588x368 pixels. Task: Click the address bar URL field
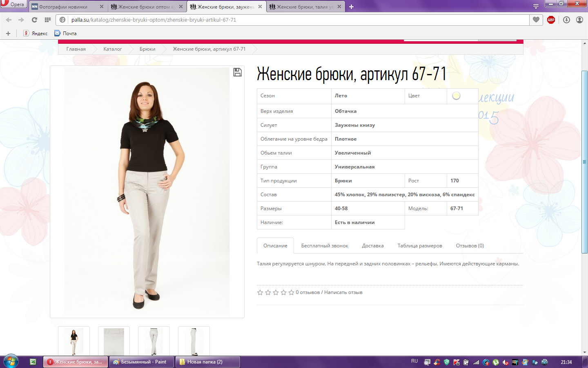pos(286,20)
